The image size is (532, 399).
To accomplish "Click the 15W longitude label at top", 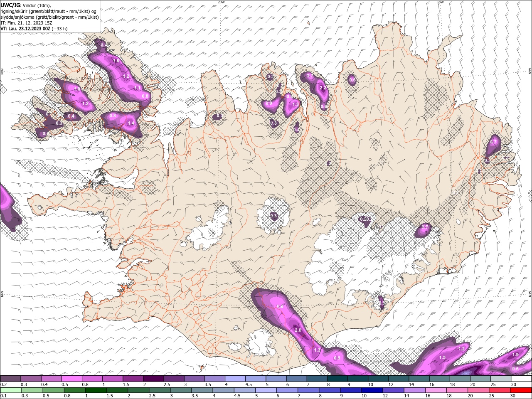I will tap(441, 2).
